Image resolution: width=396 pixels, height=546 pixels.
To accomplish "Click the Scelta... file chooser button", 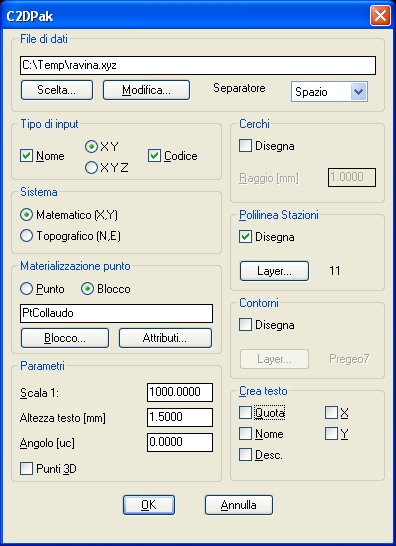I will 57,90.
